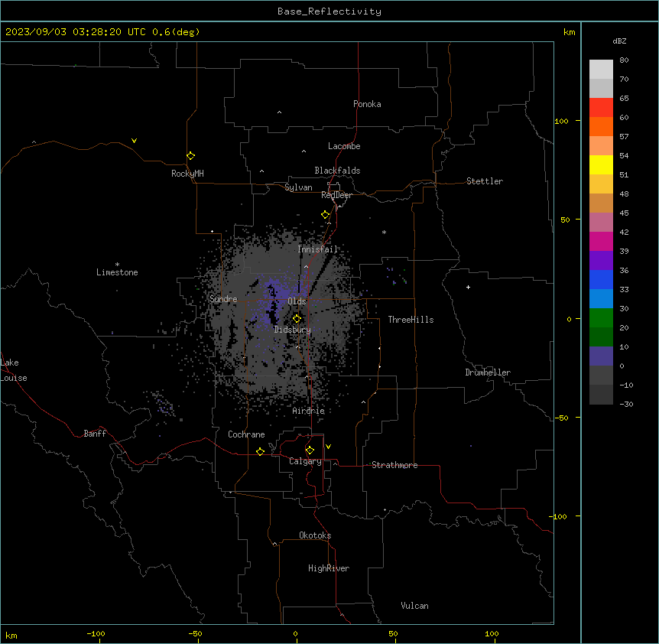Click the Strathmore town label
The width and height of the screenshot is (659, 644).
coord(394,465)
